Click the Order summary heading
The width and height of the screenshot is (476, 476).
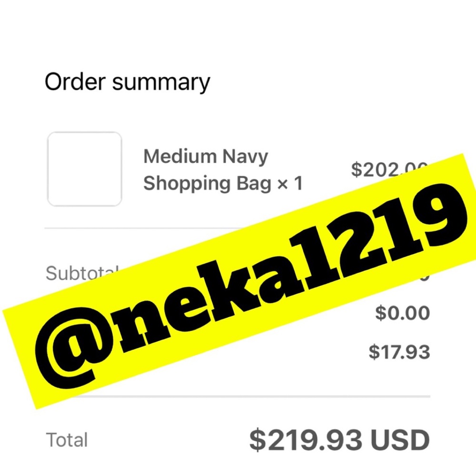pos(127,82)
